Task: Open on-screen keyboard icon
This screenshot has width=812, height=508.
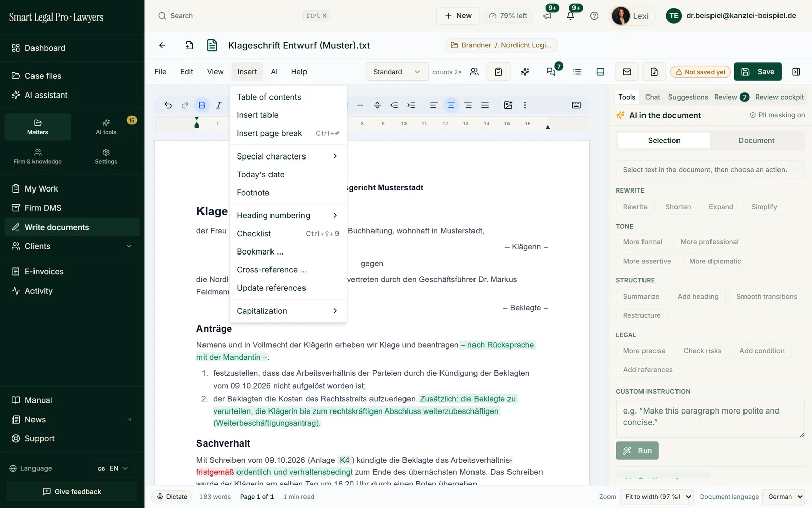Action: coord(576,105)
